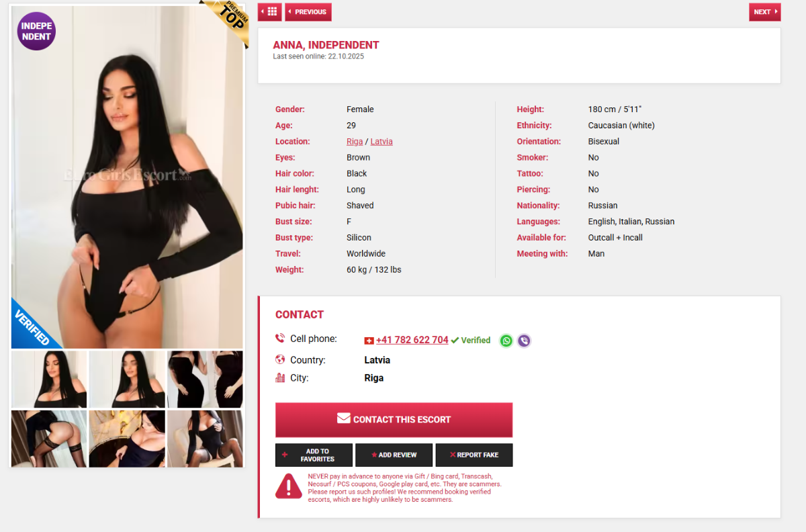Viewport: 806px width, 532px height.
Task: Open the Riga location link
Action: pos(355,142)
